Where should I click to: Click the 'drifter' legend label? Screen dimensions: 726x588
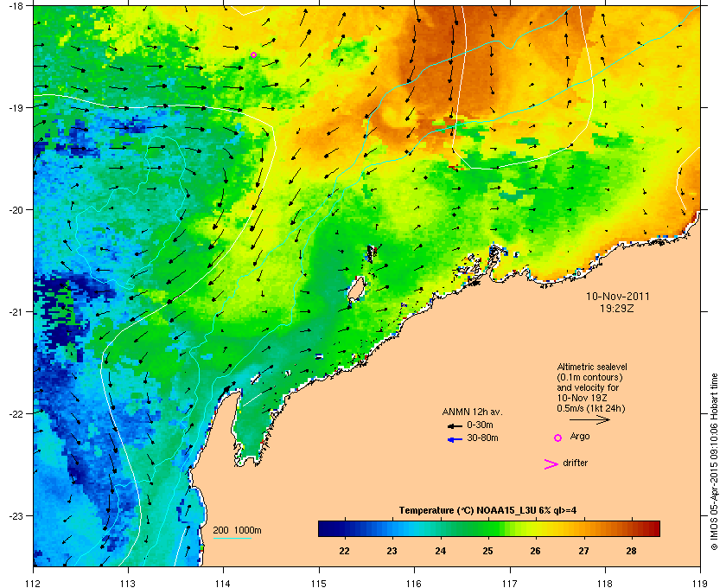pyautogui.click(x=575, y=463)
